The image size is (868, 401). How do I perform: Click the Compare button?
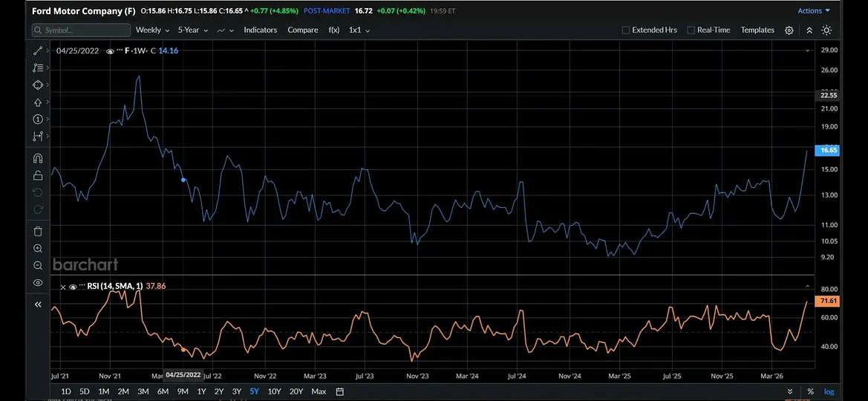[x=303, y=30]
